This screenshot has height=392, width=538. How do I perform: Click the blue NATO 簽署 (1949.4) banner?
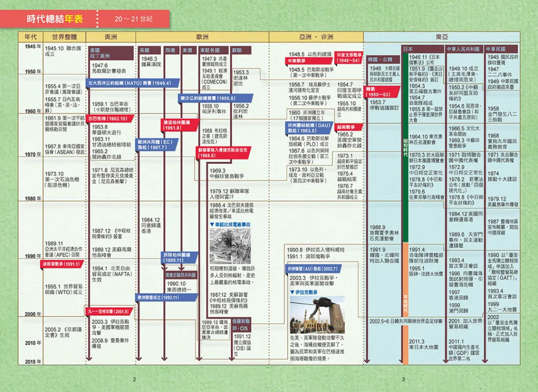[x=130, y=83]
